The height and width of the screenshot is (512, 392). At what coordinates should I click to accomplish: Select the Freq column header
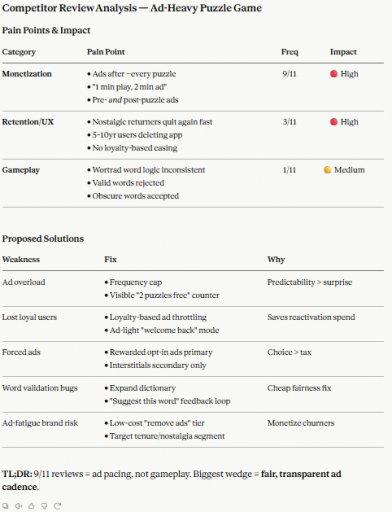pyautogui.click(x=290, y=52)
